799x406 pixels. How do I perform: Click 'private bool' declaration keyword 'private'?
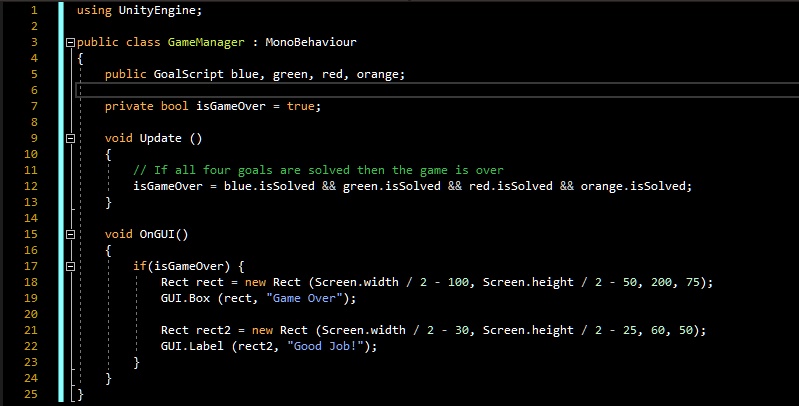click(129, 106)
